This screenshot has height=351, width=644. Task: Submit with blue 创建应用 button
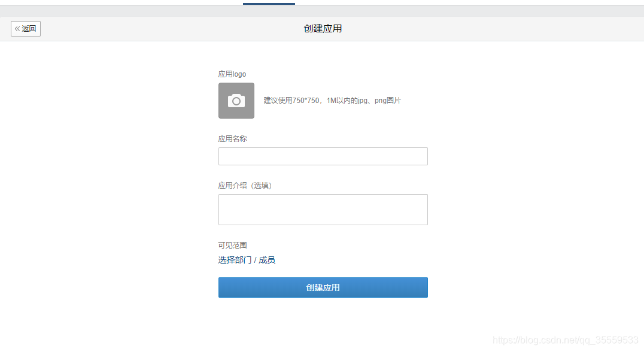323,288
